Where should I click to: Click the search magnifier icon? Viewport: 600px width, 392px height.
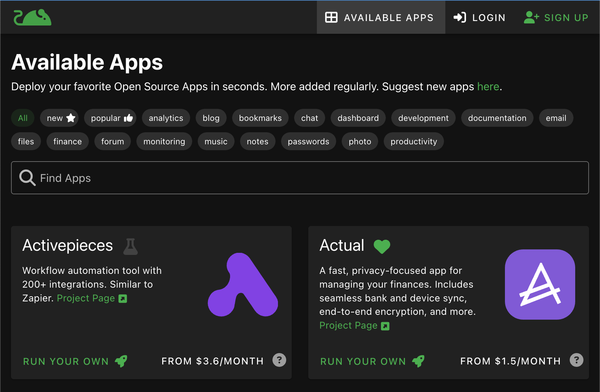[27, 178]
